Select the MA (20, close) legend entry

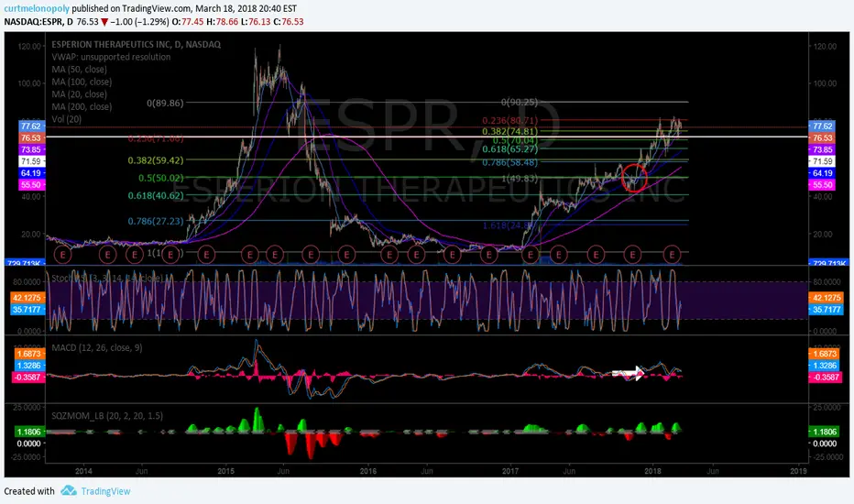80,94
